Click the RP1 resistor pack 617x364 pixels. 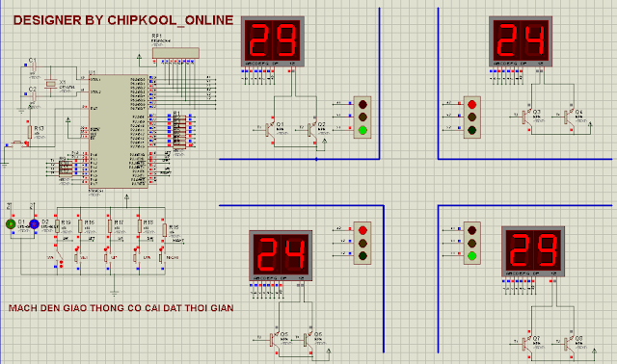click(175, 53)
